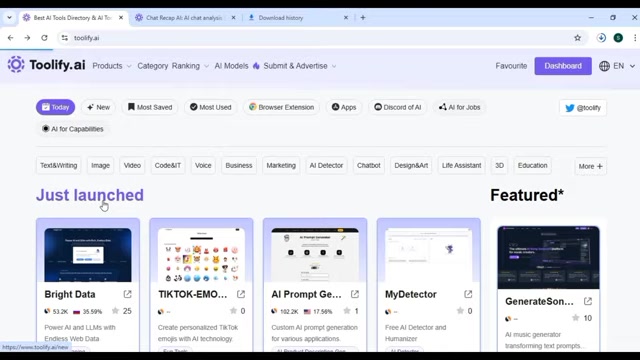Open the TIKTOK-EMO card thumbnail

point(201,255)
